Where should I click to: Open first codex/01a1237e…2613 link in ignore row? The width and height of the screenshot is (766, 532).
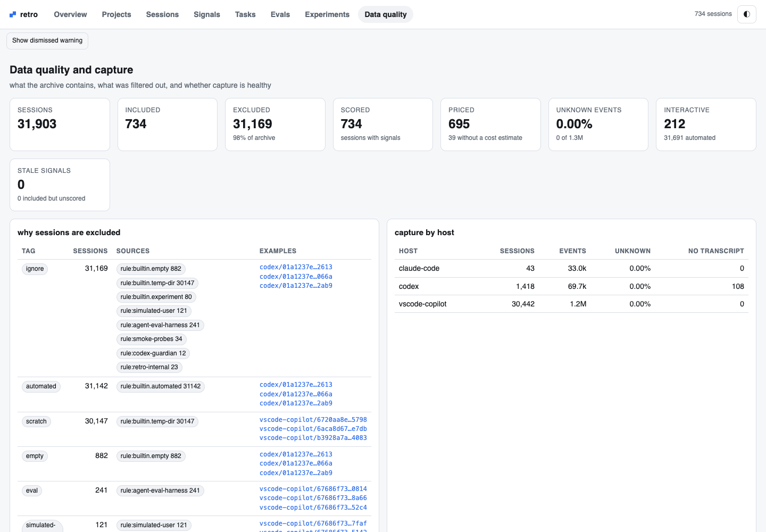(x=296, y=267)
